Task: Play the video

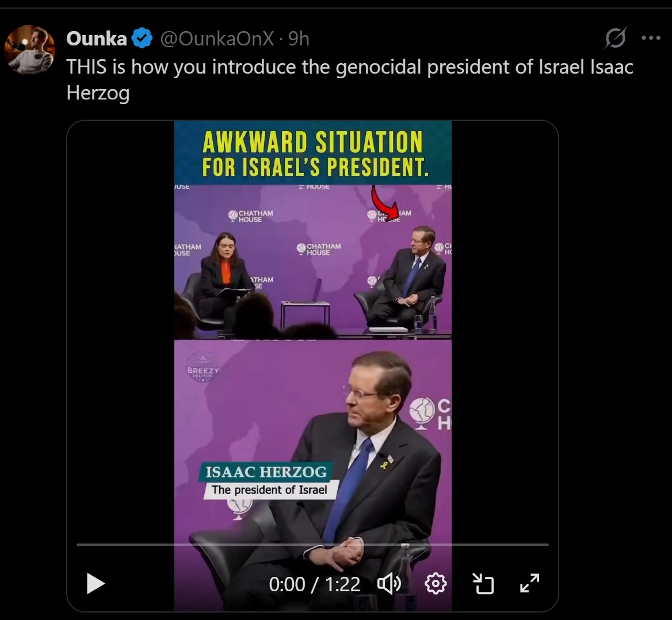Action: tap(96, 584)
